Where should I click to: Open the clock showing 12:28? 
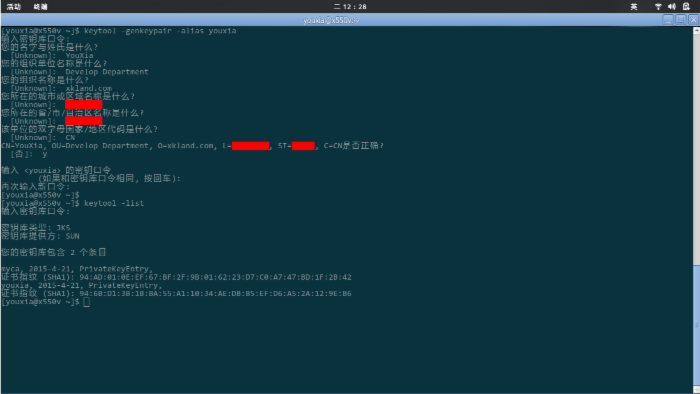(350, 7)
